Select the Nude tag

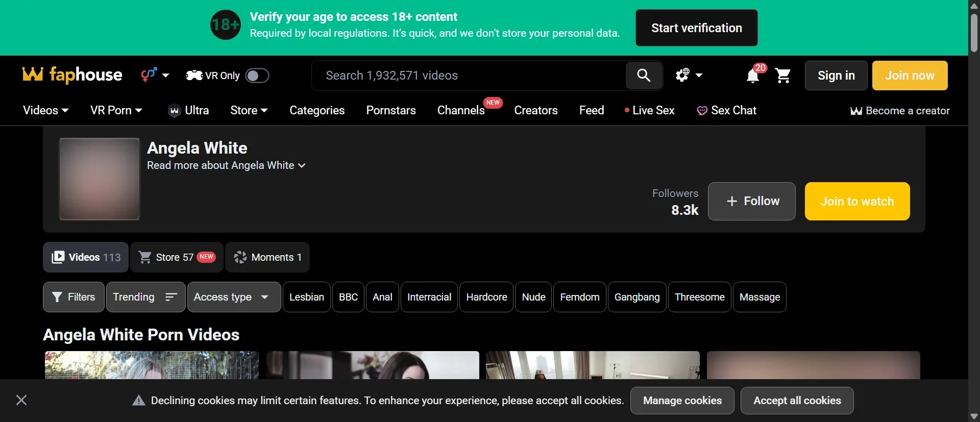point(533,297)
